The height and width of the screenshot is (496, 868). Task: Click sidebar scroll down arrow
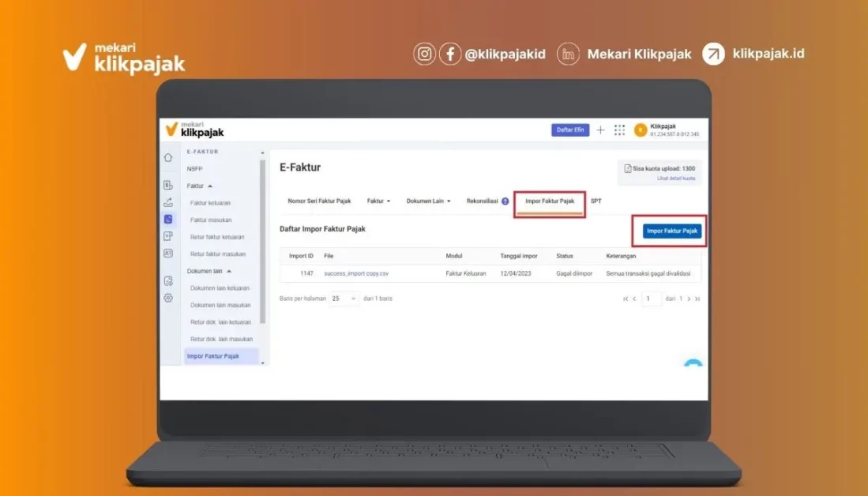tap(262, 363)
